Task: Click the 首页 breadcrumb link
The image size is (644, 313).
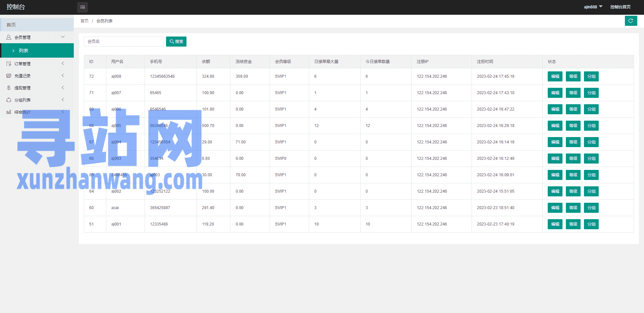Action: 85,21
